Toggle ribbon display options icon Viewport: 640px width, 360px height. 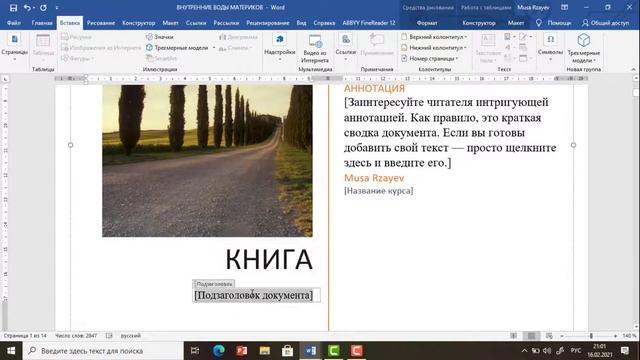coord(564,7)
